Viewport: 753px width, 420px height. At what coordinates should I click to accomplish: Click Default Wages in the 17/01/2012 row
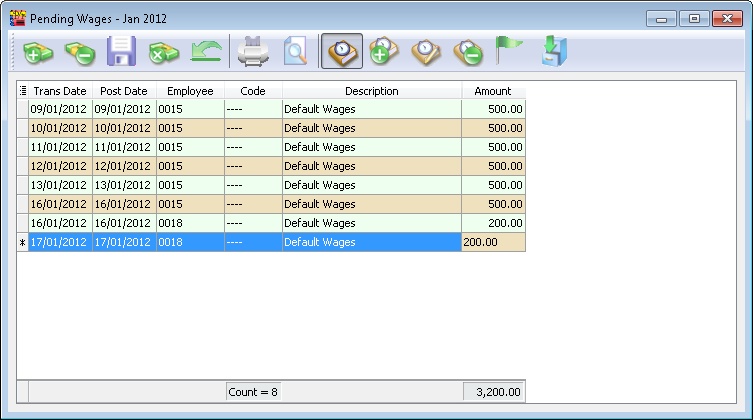click(372, 242)
